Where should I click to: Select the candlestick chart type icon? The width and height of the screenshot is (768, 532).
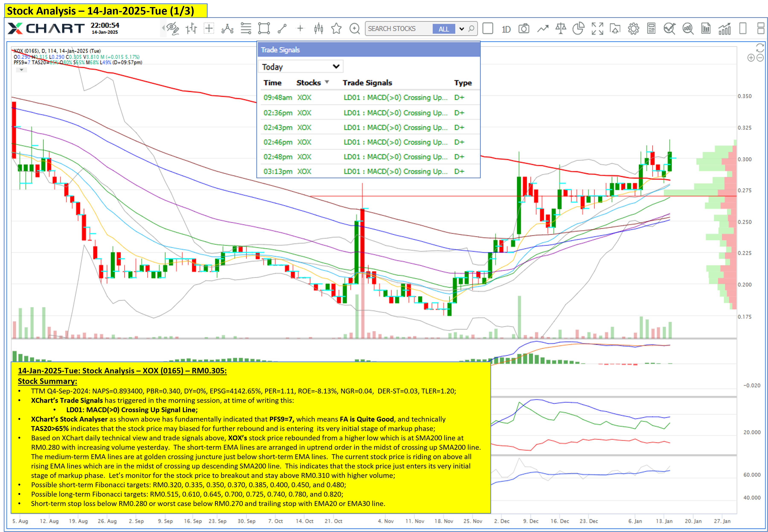pyautogui.click(x=318, y=29)
